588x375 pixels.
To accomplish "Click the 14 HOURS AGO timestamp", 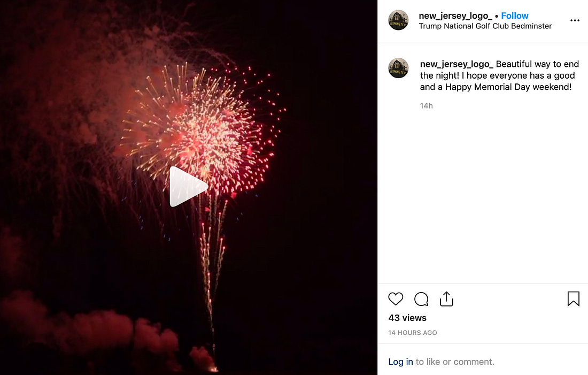I will (x=413, y=333).
